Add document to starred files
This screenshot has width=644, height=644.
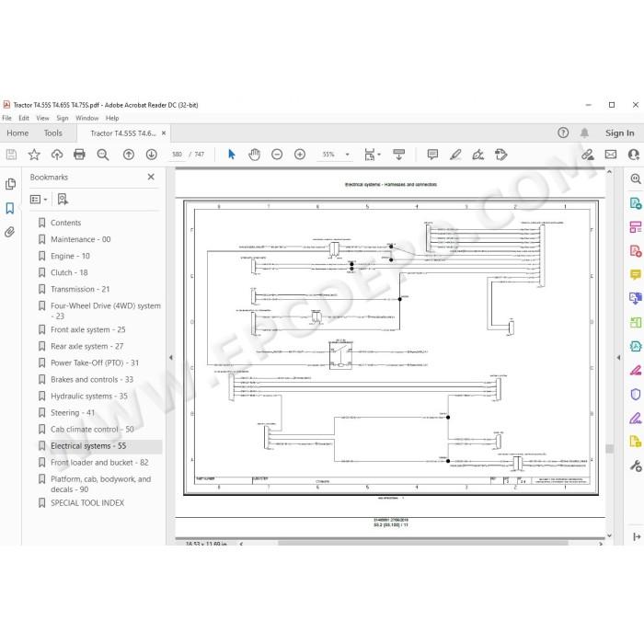(34, 155)
